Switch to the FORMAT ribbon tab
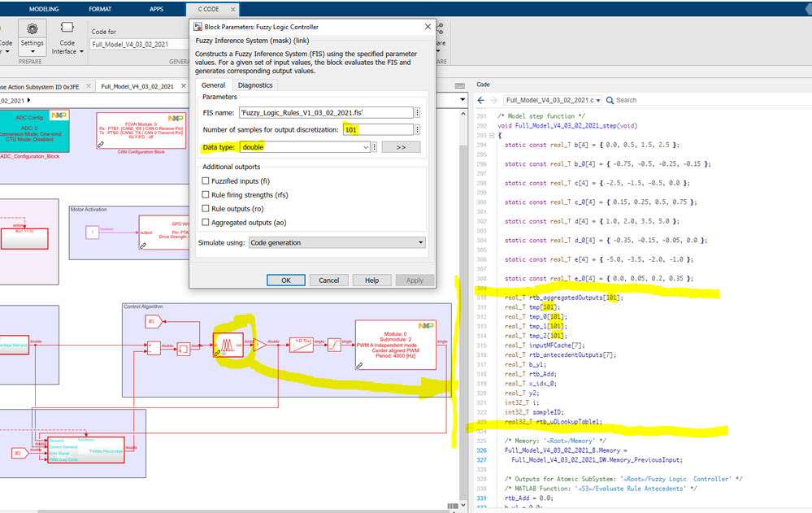Image resolution: width=812 pixels, height=513 pixels. point(100,9)
